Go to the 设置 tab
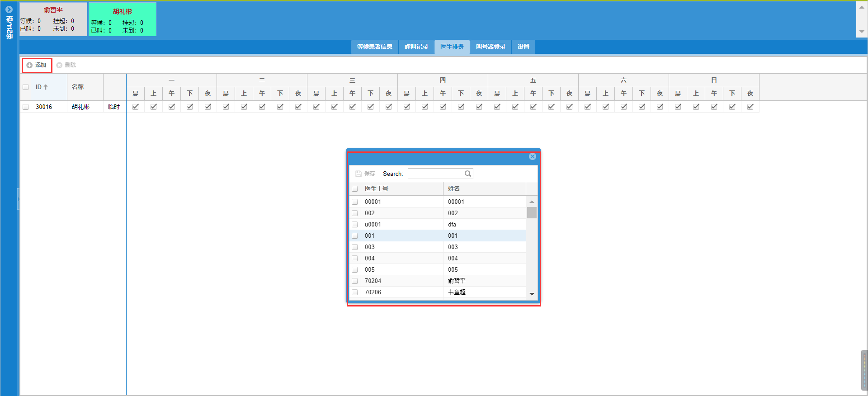The height and width of the screenshot is (396, 868). point(524,47)
